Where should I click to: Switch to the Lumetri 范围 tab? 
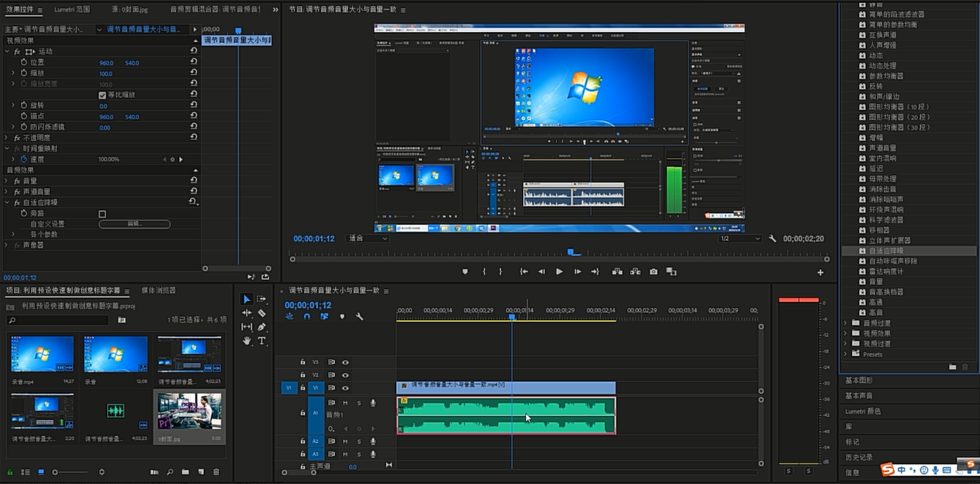(72, 10)
